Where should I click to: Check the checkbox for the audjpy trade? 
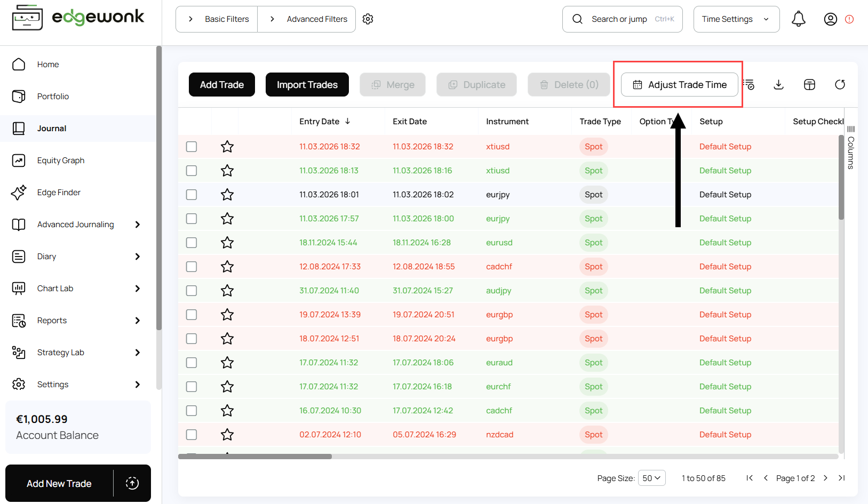192,290
